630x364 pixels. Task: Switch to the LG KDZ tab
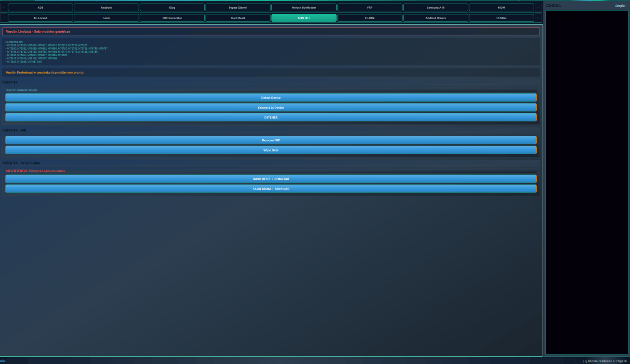(369, 18)
